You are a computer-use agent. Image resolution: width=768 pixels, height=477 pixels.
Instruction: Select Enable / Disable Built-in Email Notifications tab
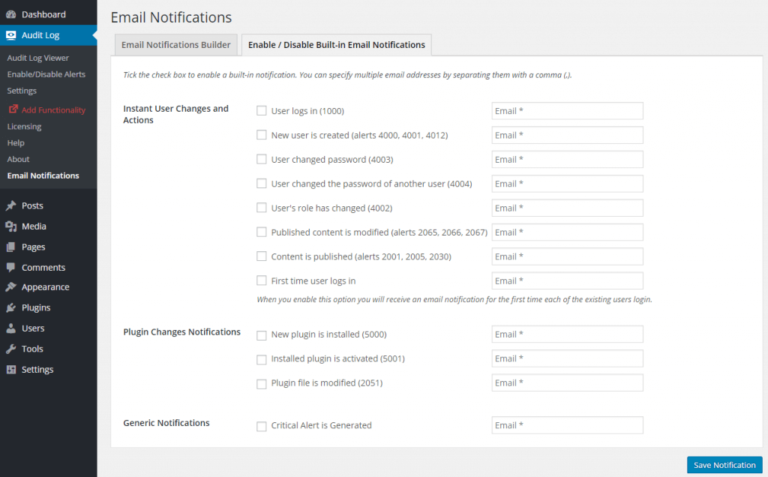pyautogui.click(x=336, y=45)
